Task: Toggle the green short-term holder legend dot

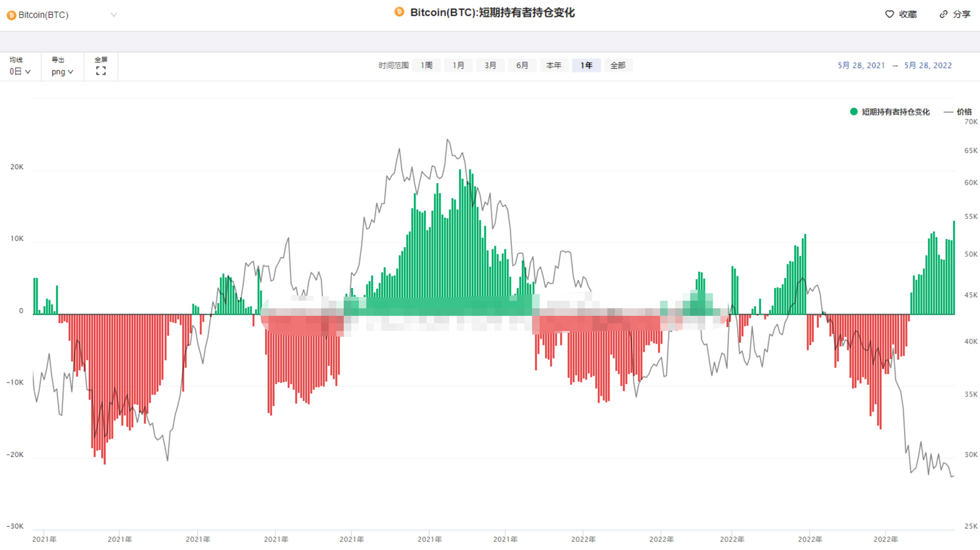Action: pos(854,112)
